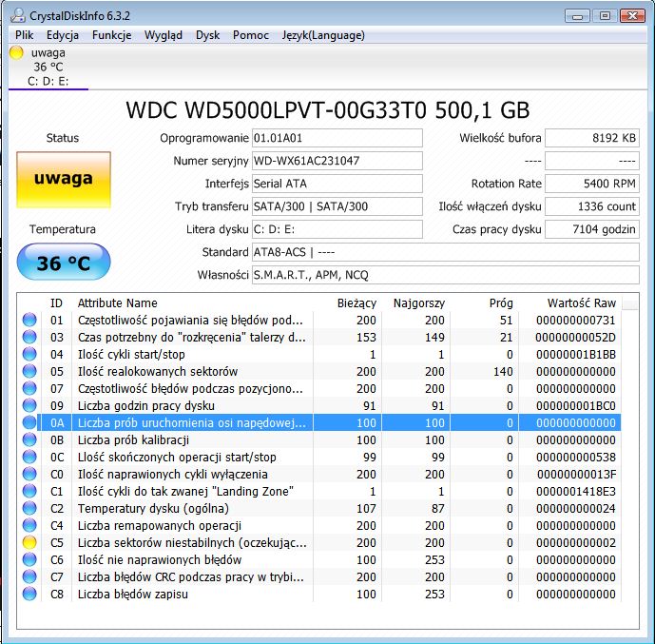The width and height of the screenshot is (655, 644).
Task: Click the Czas pracy dysku field 7104 godzin
Action: coord(592,229)
